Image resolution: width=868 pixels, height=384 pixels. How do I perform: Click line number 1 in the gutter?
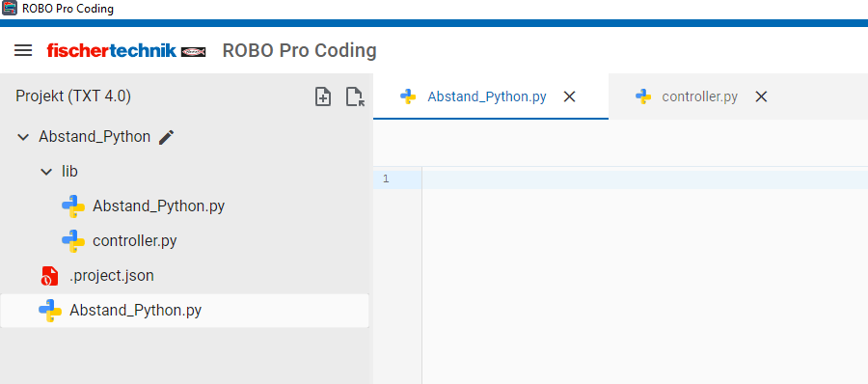(x=386, y=179)
